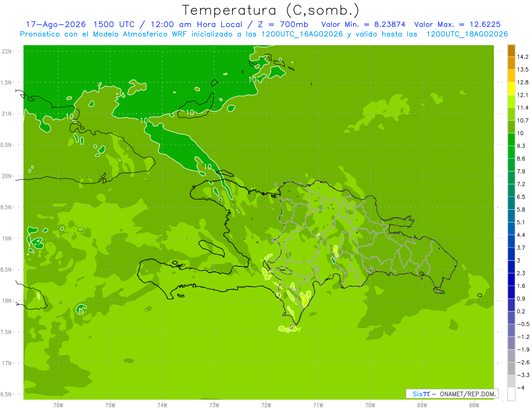This screenshot has width=532, height=411.
Task: Click the colorbar value "12.8"
Action: (523, 82)
